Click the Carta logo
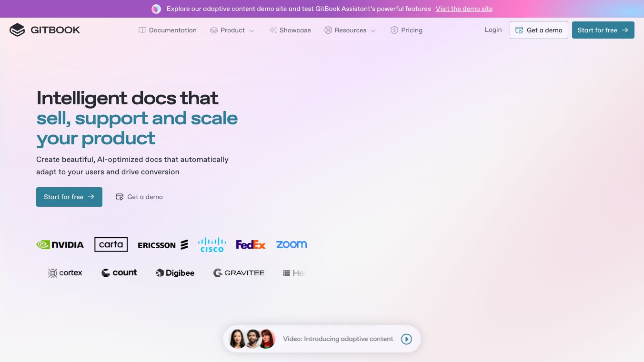 pos(111,244)
